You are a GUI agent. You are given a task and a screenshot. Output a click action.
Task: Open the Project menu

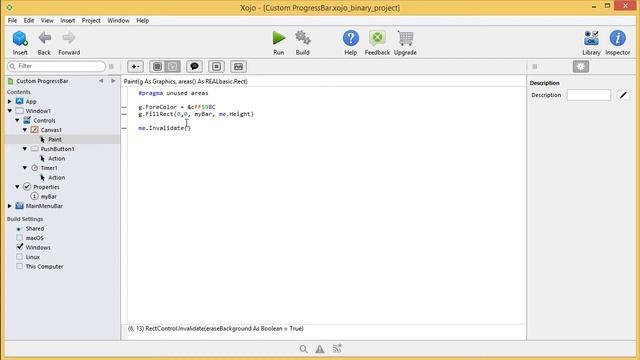[91, 20]
